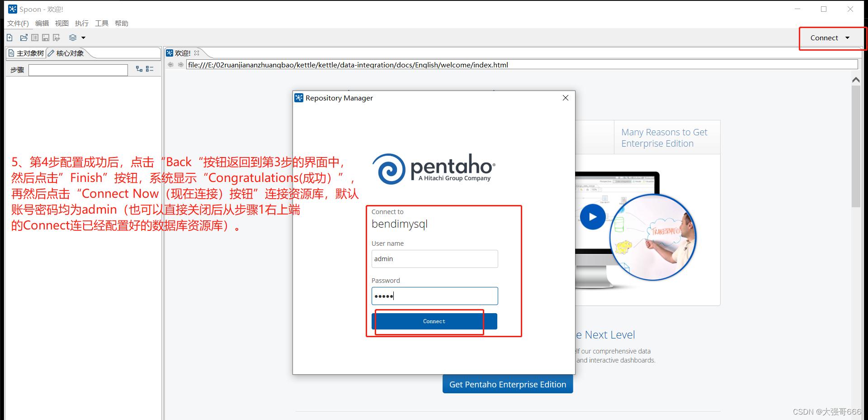Open the 工具 menu
Viewport: 868px width, 420px height.
(102, 23)
